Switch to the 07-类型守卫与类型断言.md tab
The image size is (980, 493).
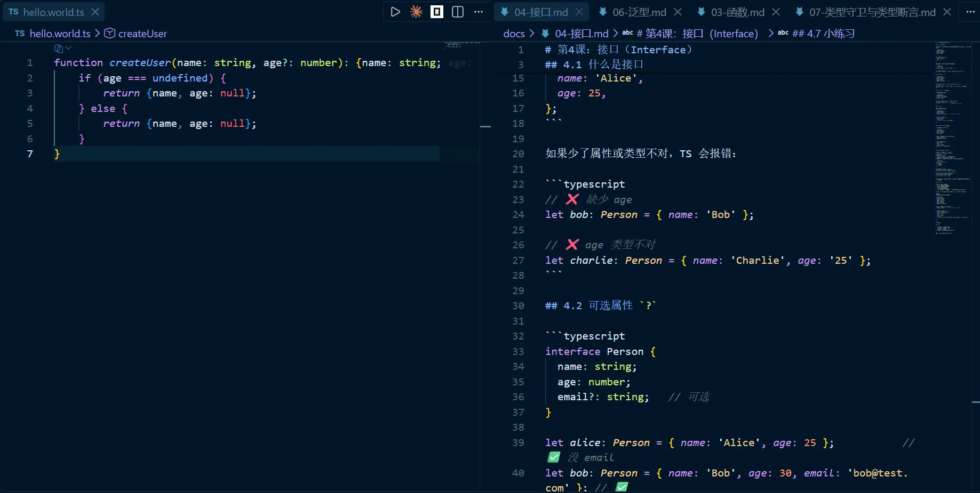point(872,12)
